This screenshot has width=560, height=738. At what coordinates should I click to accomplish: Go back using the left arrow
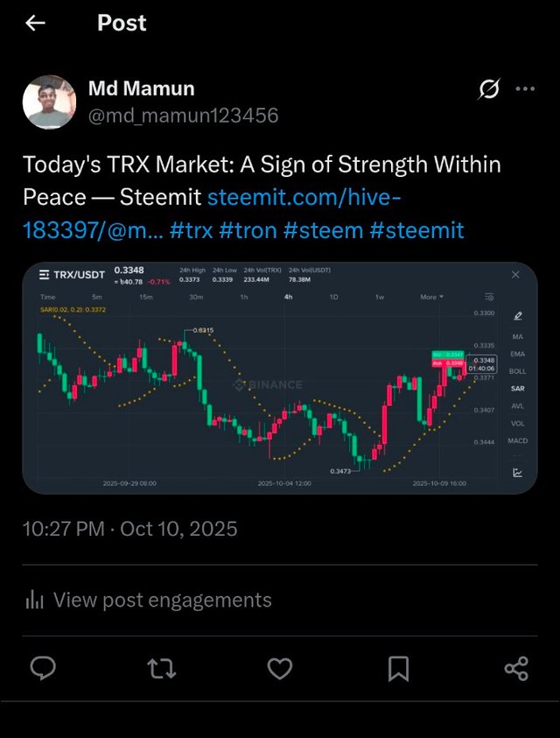point(35,24)
